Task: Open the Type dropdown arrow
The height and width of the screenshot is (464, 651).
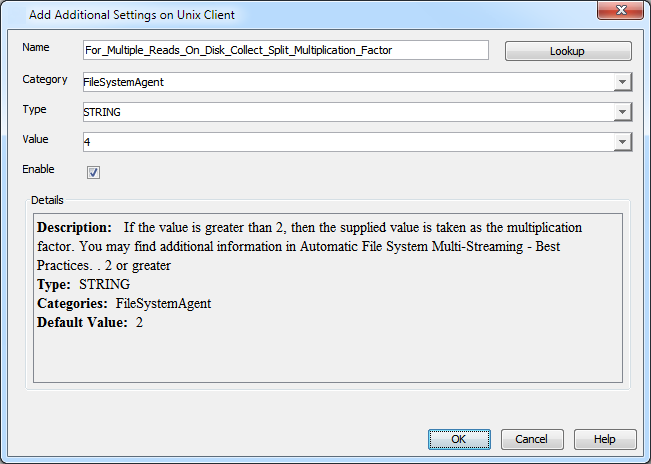Action: (622, 112)
